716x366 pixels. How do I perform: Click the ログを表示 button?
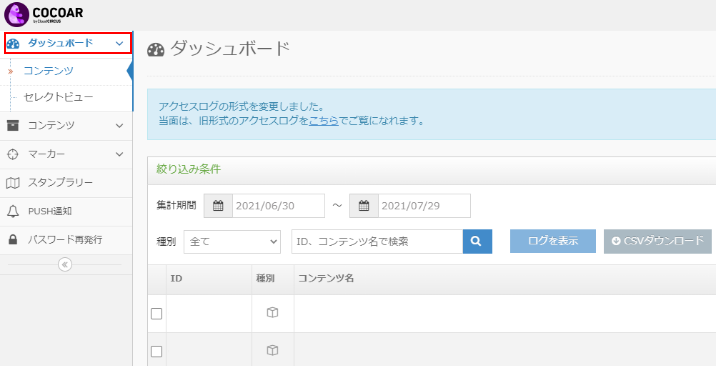(x=553, y=241)
